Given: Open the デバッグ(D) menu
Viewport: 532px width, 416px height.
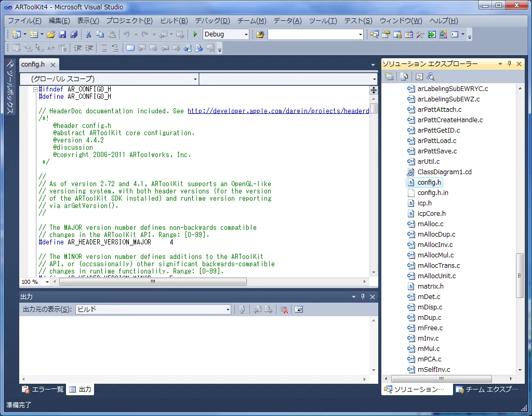Looking at the screenshot, I should (212, 21).
